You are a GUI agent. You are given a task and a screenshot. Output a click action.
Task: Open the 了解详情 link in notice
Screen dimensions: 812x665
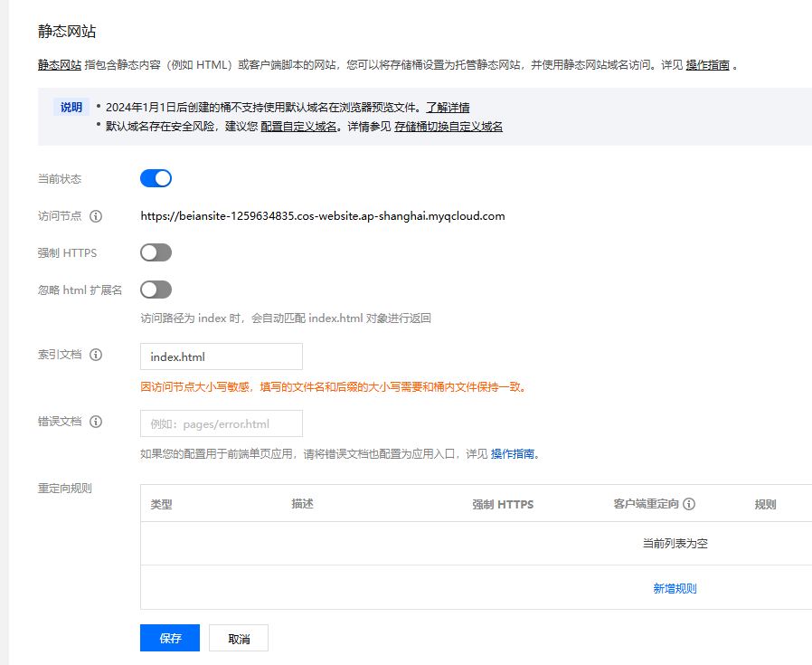pyautogui.click(x=448, y=108)
